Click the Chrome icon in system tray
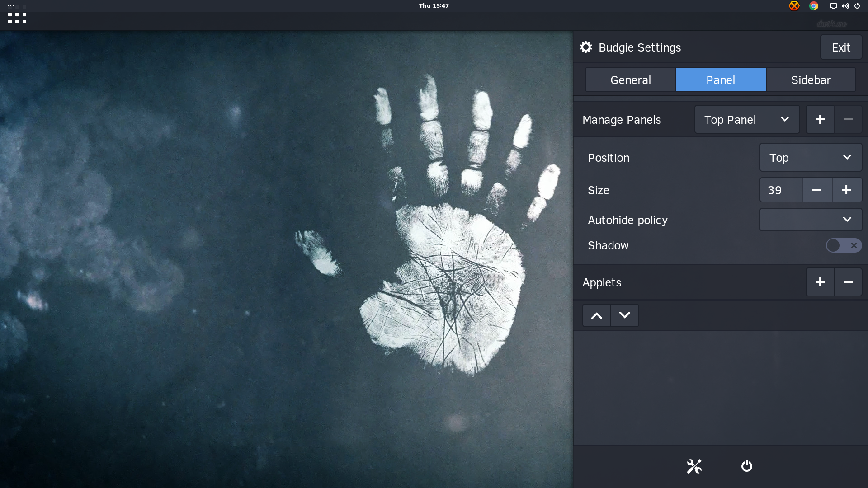Image resolution: width=868 pixels, height=488 pixels. (814, 6)
